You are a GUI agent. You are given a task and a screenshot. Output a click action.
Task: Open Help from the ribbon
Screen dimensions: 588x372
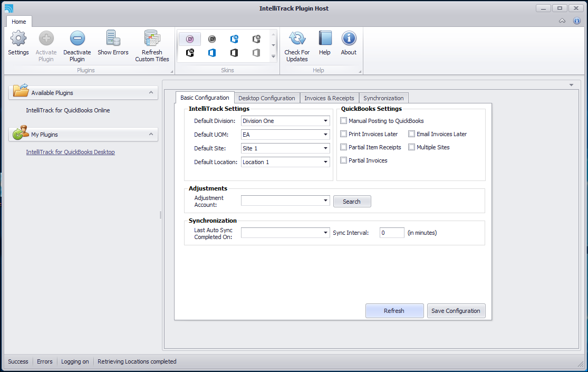tap(325, 43)
